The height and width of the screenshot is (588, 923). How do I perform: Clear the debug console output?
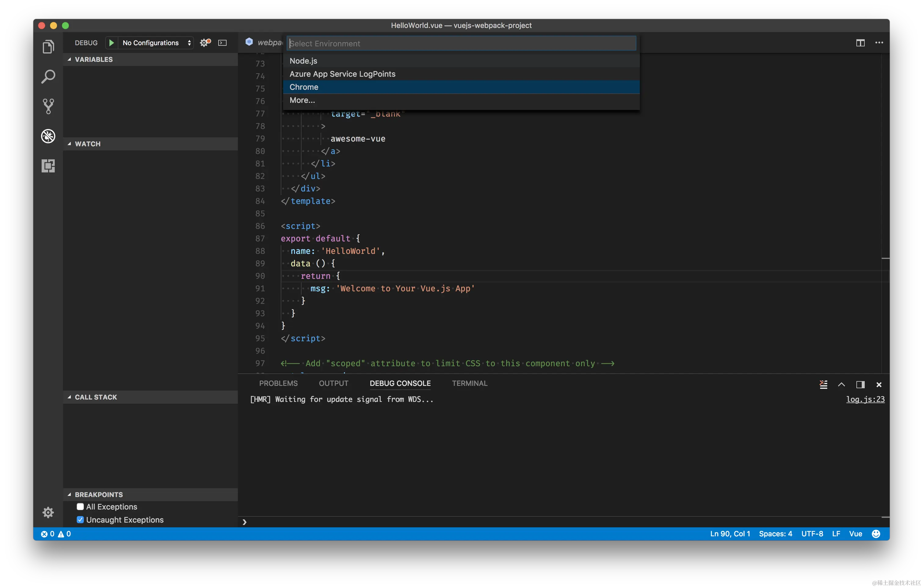point(823,384)
